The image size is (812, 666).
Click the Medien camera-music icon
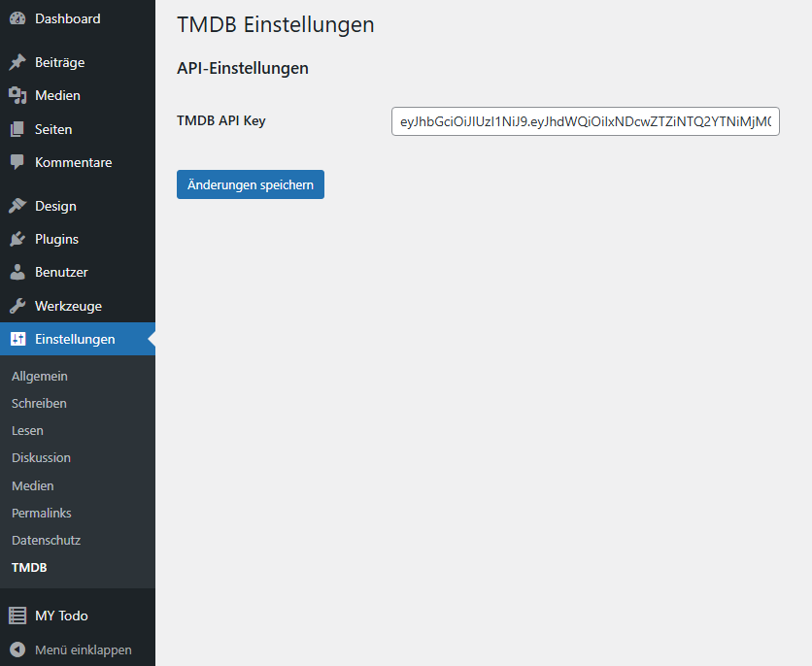click(x=17, y=95)
